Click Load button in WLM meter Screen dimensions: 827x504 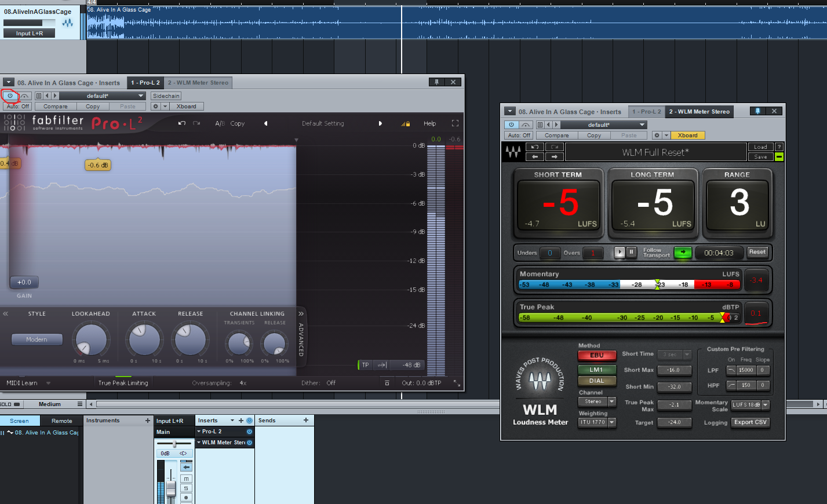pyautogui.click(x=760, y=147)
